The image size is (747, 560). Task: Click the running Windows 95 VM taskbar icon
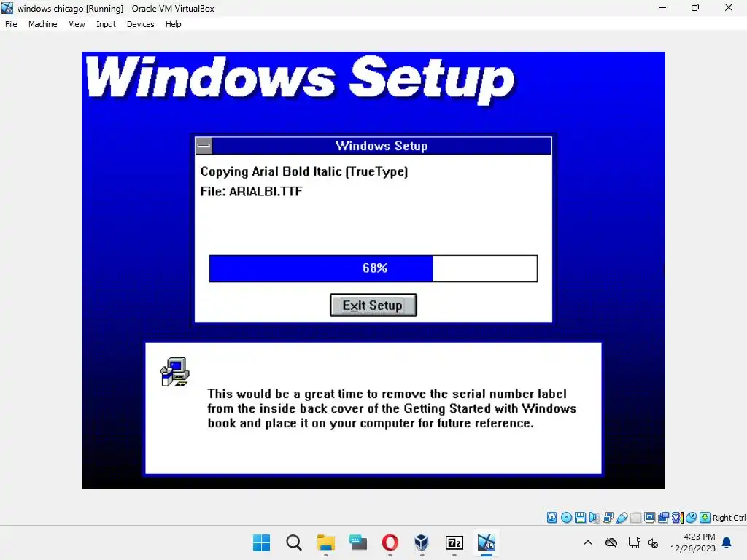pyautogui.click(x=487, y=542)
